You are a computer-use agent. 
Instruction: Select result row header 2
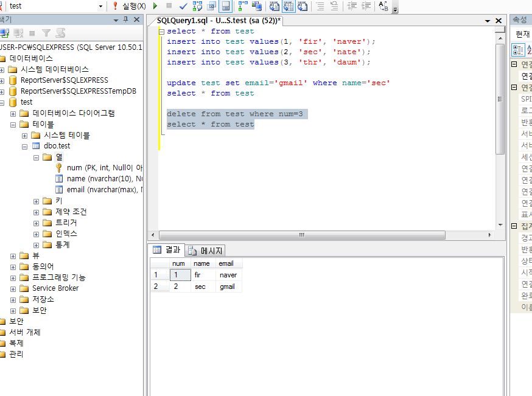coord(159,287)
